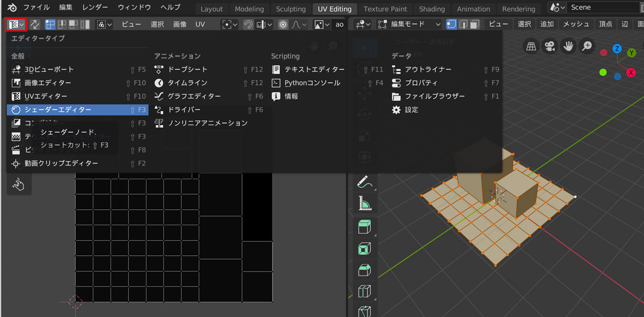The width and height of the screenshot is (644, 317).
Task: Click the red X axis on navigation gizmo
Action: tap(631, 72)
